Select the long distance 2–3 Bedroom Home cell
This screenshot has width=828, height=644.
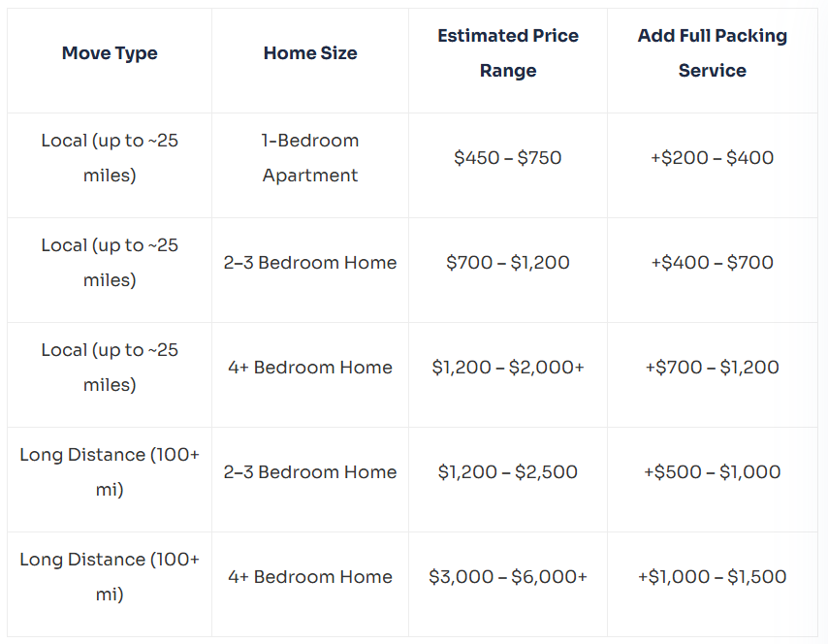pyautogui.click(x=310, y=471)
